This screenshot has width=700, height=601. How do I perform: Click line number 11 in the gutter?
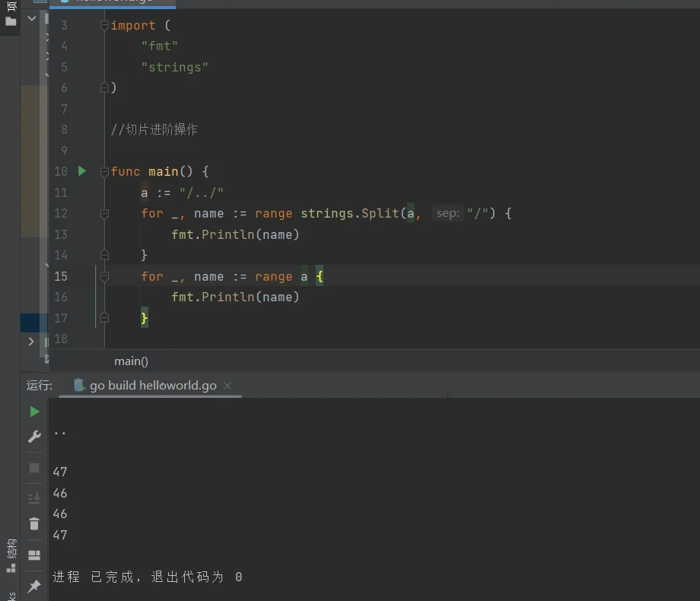point(61,192)
